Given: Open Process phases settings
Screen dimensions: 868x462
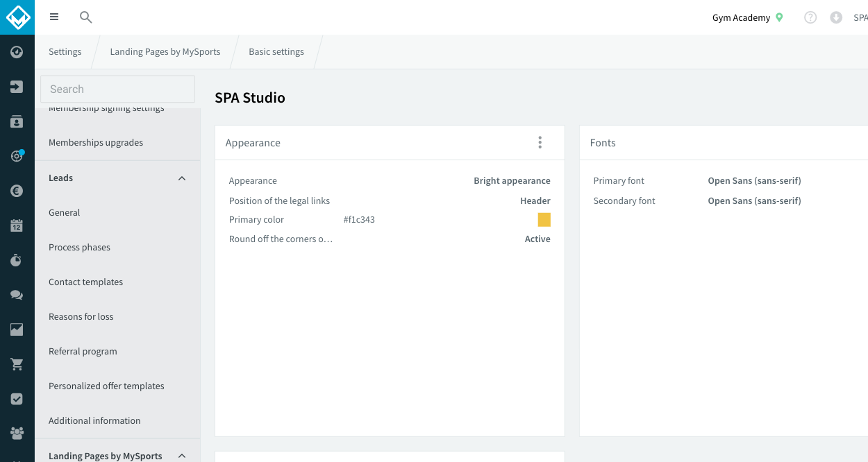Looking at the screenshot, I should click(x=117, y=248).
